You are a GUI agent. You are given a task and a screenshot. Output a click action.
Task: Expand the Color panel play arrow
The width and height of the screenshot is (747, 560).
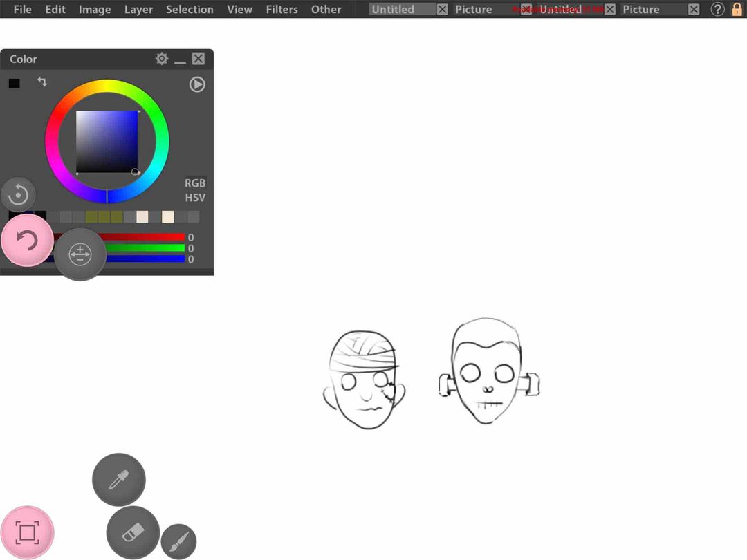[x=196, y=84]
